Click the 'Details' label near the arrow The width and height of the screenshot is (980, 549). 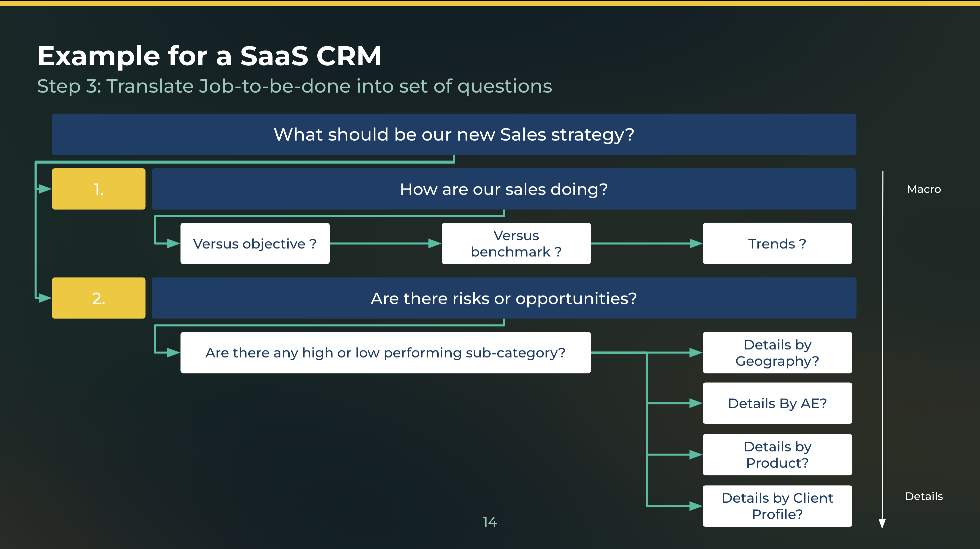coord(923,496)
